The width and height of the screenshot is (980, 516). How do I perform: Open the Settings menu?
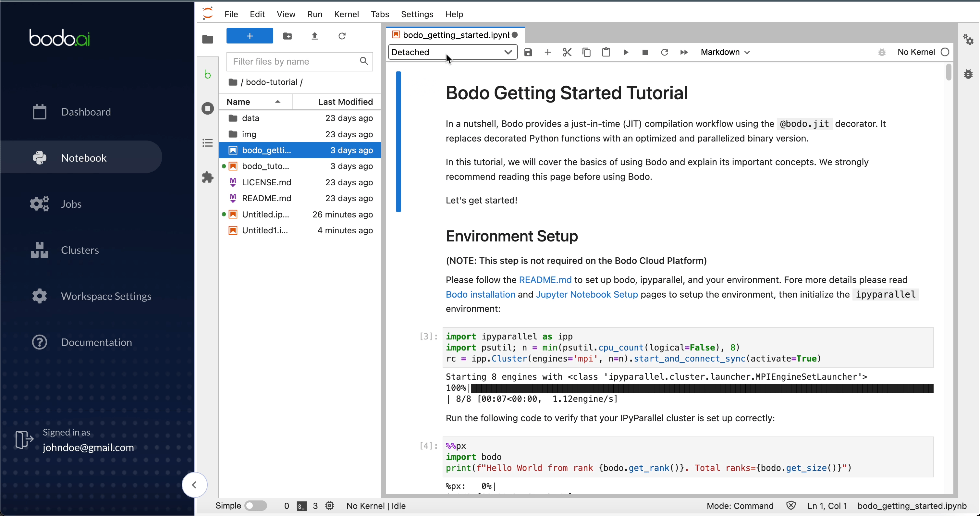click(417, 14)
